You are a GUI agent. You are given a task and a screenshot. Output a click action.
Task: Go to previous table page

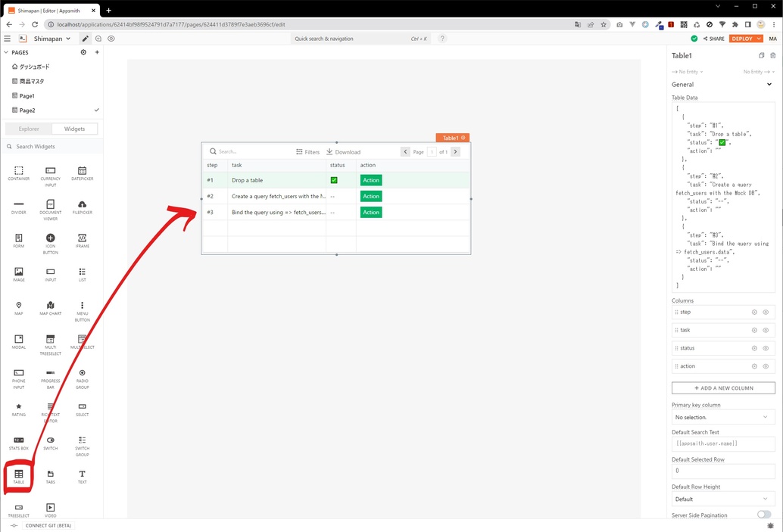tap(405, 151)
